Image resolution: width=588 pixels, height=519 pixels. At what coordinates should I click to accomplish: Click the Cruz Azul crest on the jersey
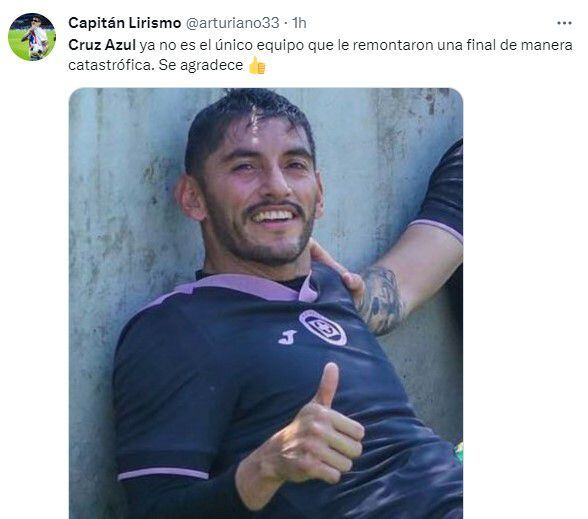[x=323, y=327]
